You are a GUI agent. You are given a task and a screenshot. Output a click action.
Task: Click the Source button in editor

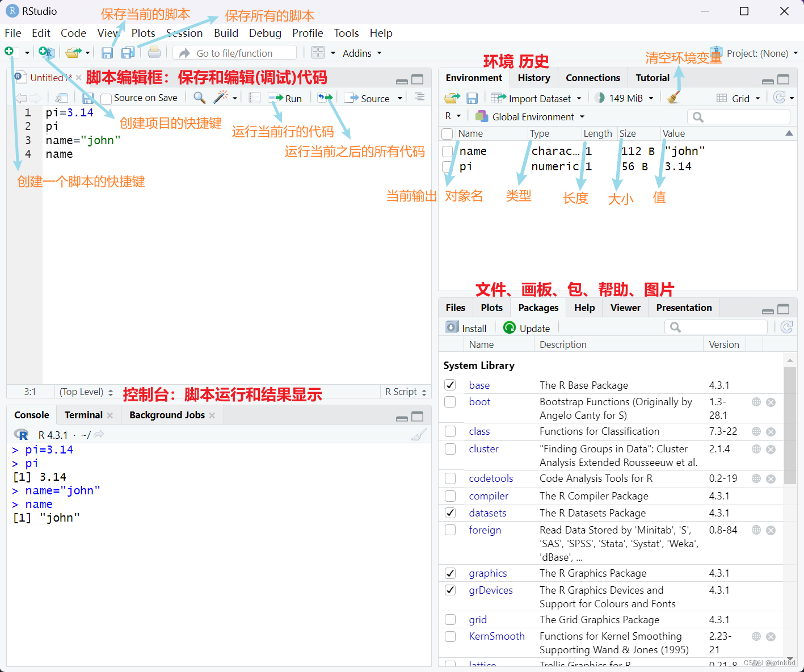click(368, 98)
